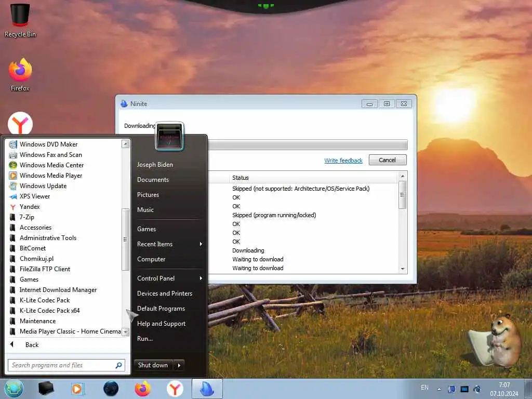Open the dark globe taskbar icon
Image resolution: width=532 pixels, height=399 pixels.
point(111,389)
